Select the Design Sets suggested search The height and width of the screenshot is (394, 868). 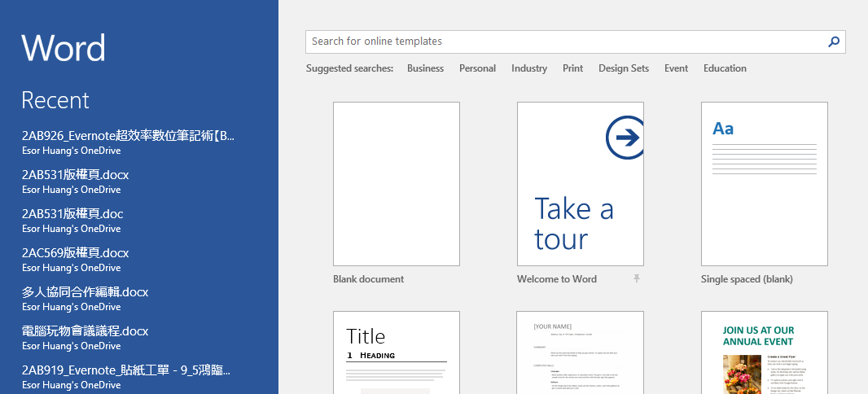624,68
